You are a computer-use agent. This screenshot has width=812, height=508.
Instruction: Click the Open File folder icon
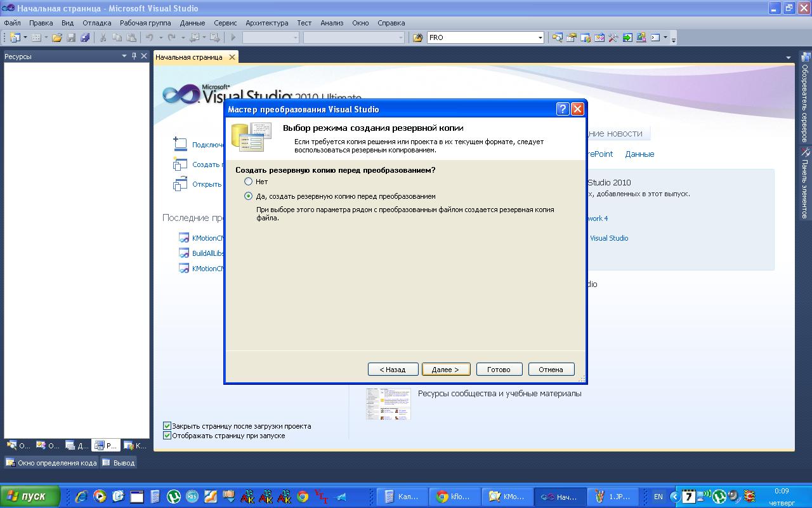[57, 37]
